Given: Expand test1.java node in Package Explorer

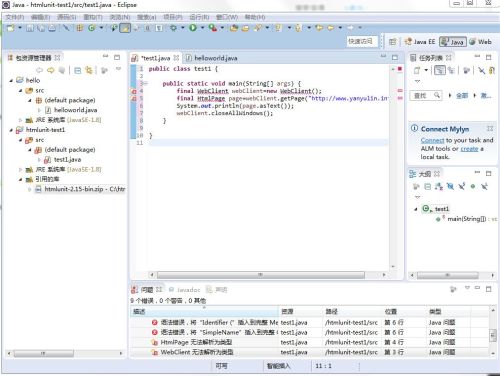Looking at the screenshot, I should pyautogui.click(x=39, y=159).
